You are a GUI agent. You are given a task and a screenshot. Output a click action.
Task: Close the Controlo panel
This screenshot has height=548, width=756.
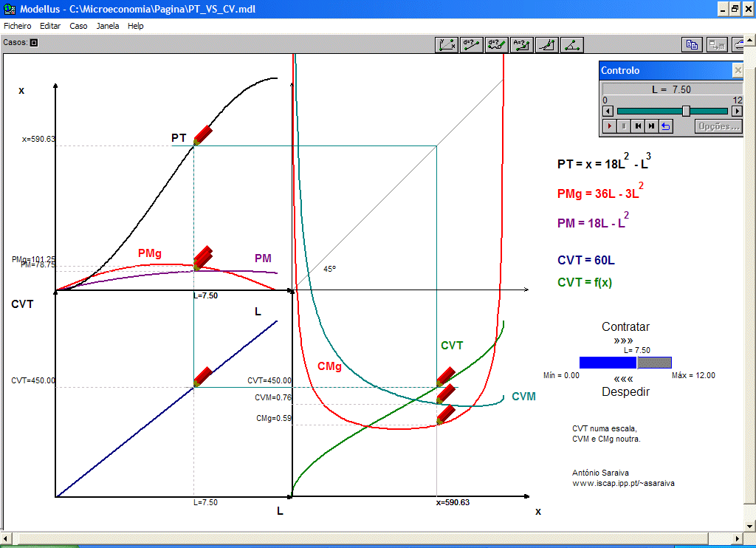(x=737, y=70)
